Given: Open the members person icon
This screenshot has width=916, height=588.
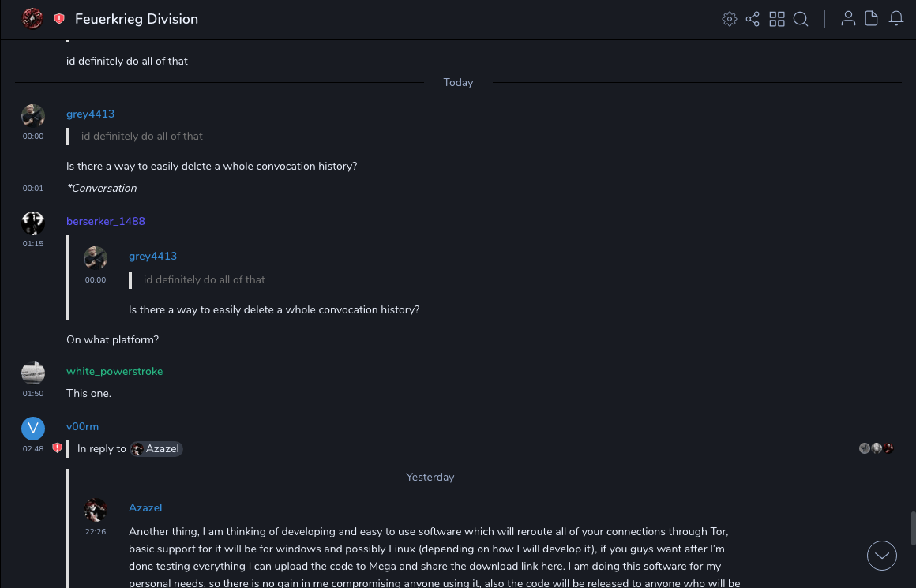Looking at the screenshot, I should pyautogui.click(x=848, y=19).
